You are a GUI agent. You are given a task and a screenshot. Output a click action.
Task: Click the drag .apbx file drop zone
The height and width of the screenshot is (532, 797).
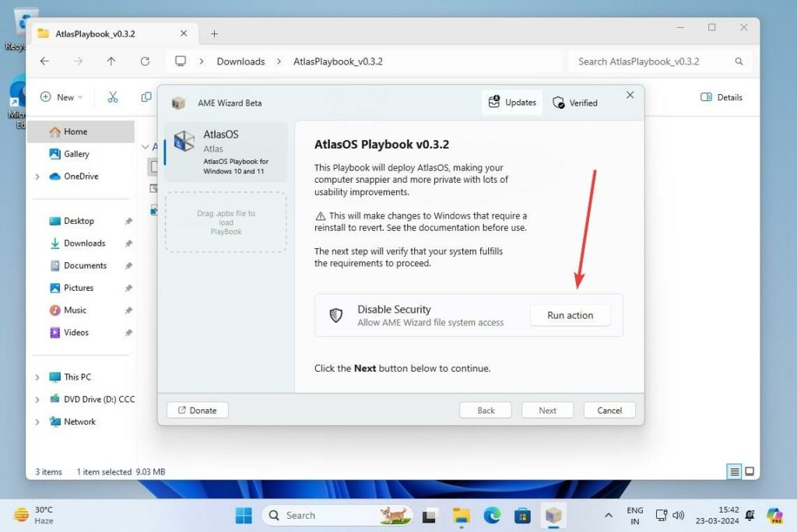226,222
